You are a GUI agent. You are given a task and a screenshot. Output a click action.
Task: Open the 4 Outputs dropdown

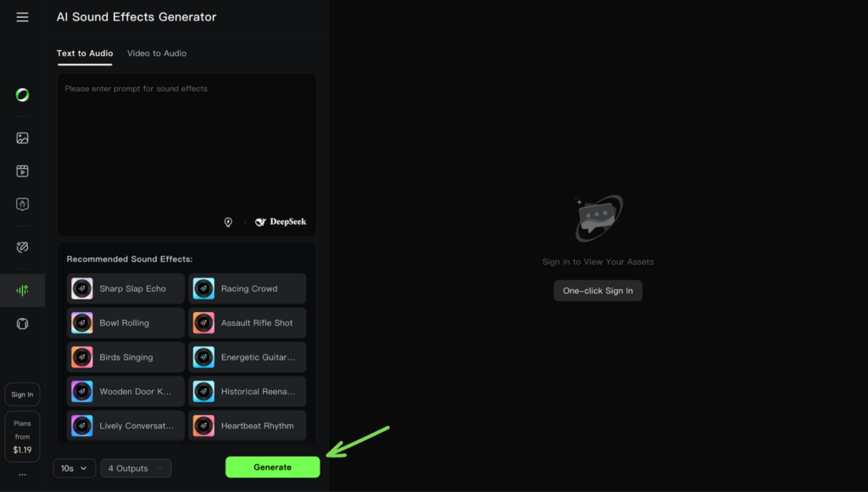(136, 467)
